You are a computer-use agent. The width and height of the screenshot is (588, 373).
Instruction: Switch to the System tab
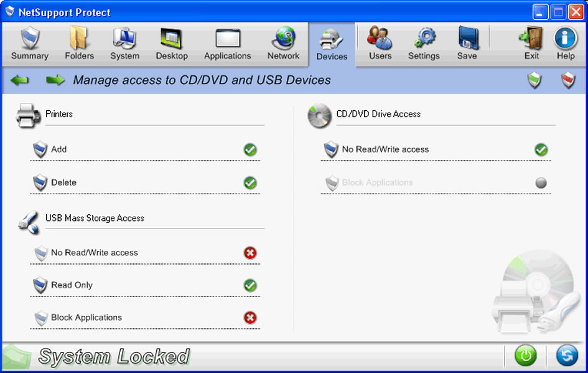pos(124,44)
